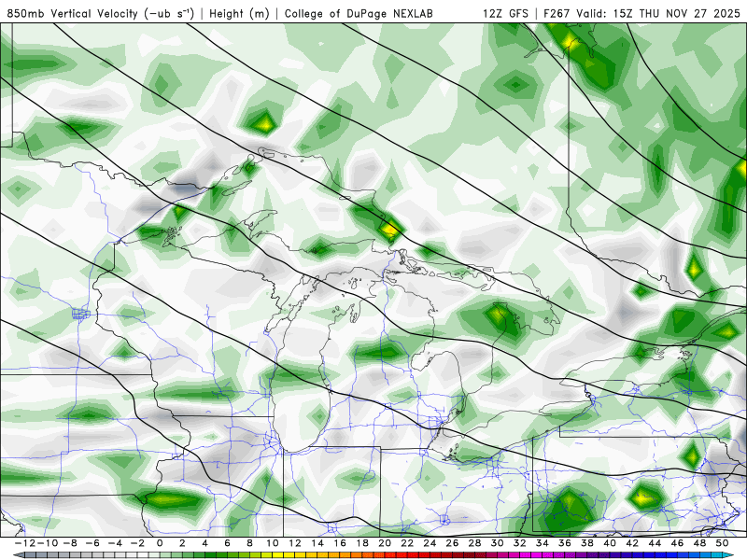Click the '-12' color scale label

point(24,543)
